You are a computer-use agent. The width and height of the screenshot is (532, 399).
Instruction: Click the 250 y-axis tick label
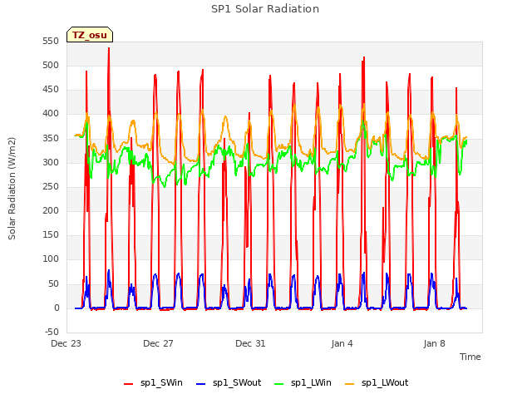(51, 186)
